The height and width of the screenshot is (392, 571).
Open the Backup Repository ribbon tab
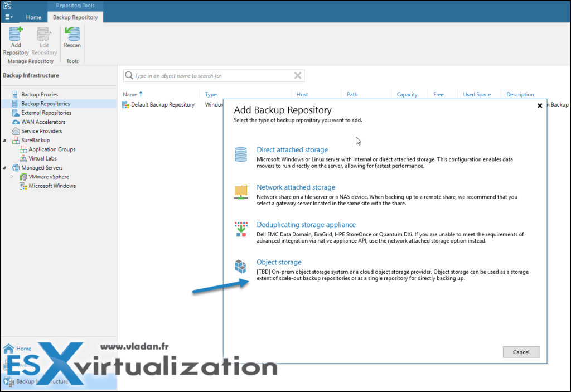pos(75,17)
